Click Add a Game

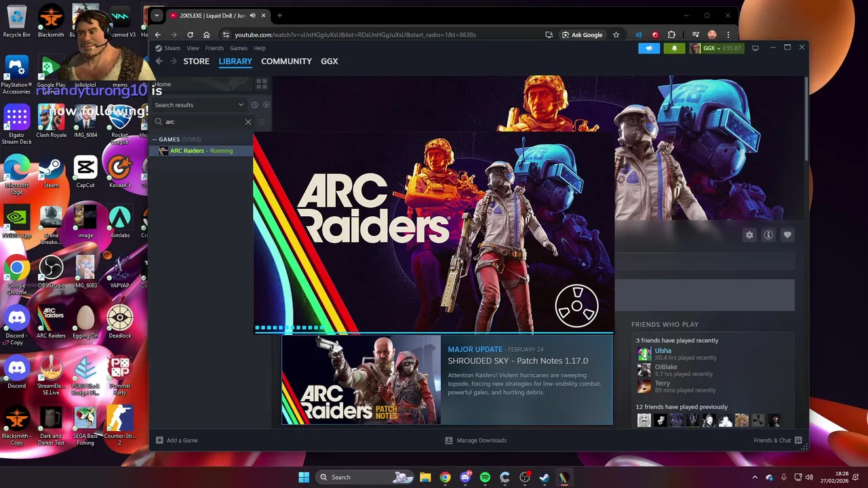click(x=176, y=441)
